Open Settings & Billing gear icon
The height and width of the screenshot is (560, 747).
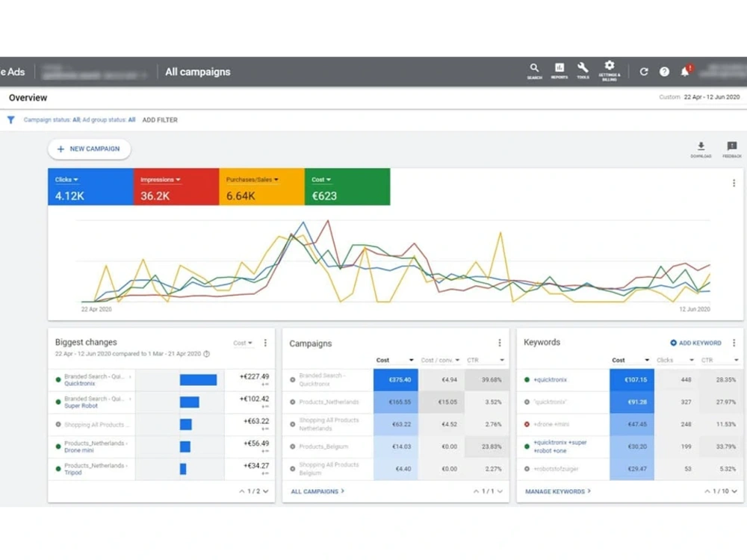click(x=610, y=70)
